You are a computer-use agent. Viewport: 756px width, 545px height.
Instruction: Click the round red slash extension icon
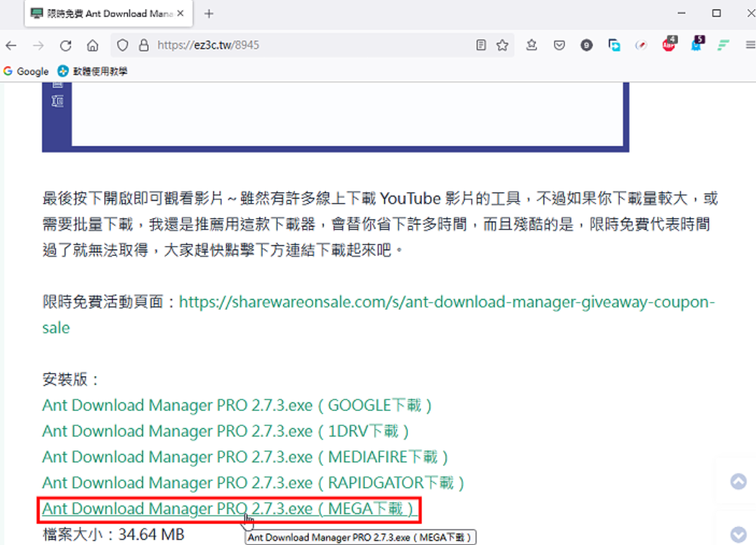[641, 45]
